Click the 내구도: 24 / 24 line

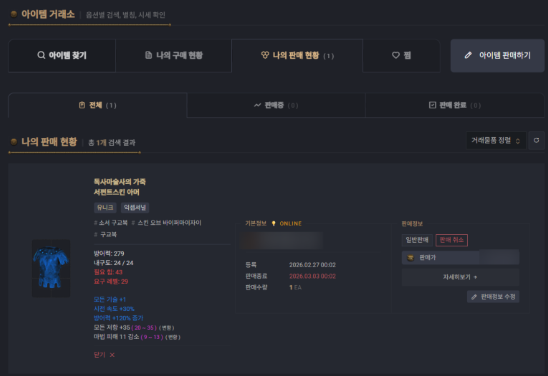(x=113, y=263)
